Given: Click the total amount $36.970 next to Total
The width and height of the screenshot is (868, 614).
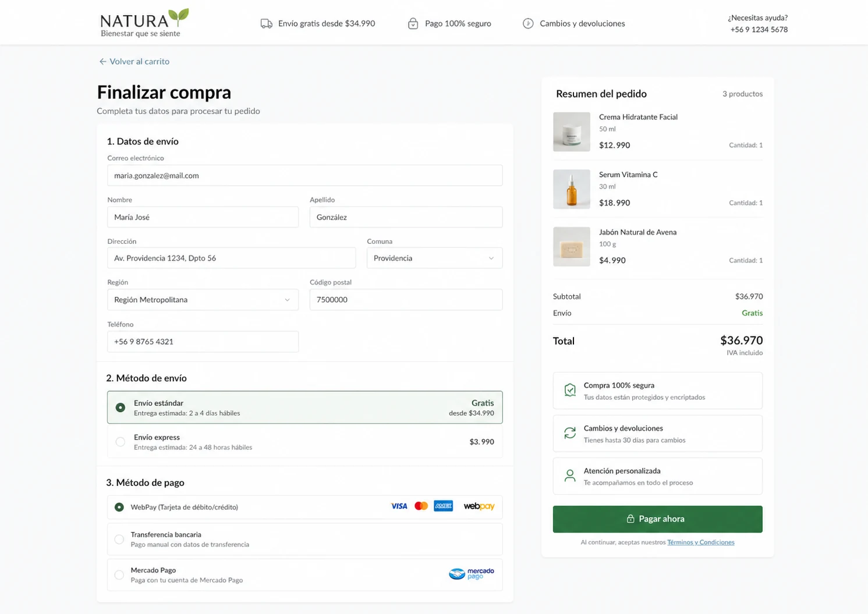Looking at the screenshot, I should pos(741,340).
